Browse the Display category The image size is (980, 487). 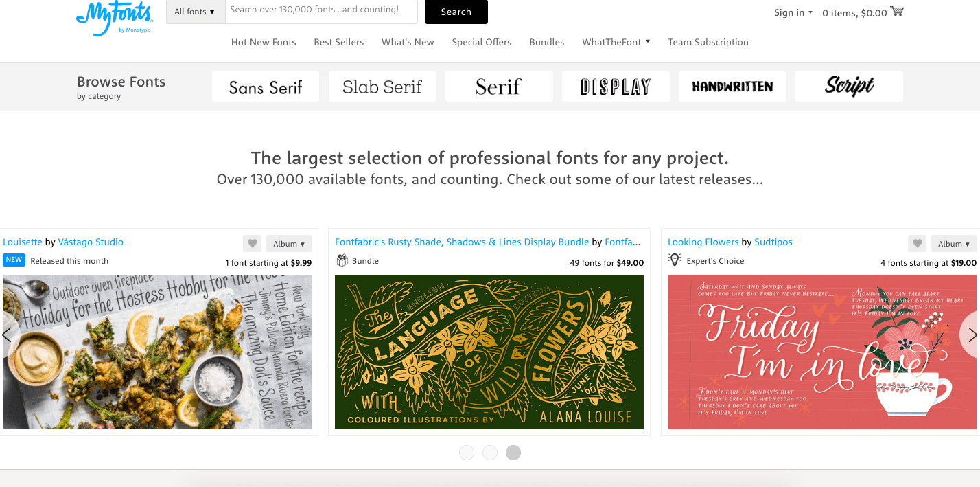click(616, 87)
